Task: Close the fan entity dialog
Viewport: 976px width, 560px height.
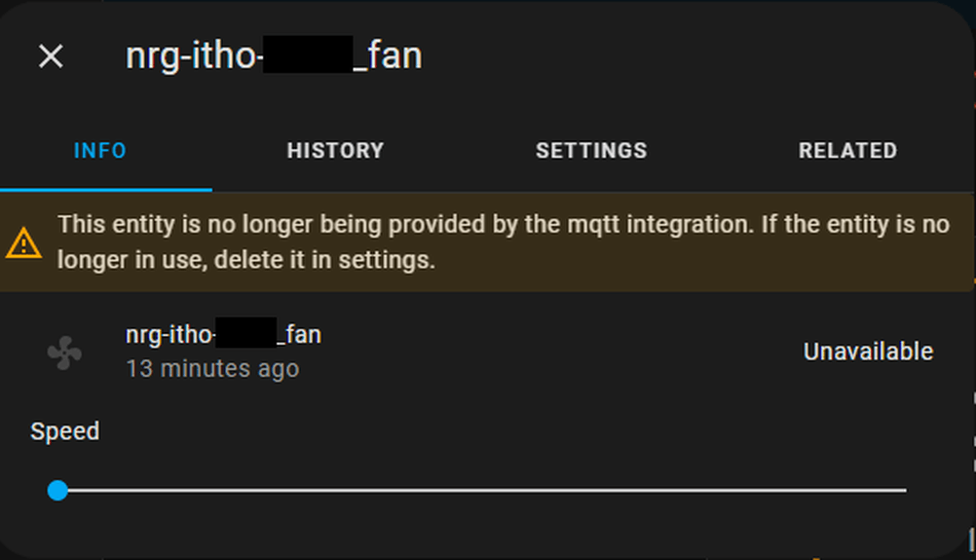Action: click(x=51, y=56)
